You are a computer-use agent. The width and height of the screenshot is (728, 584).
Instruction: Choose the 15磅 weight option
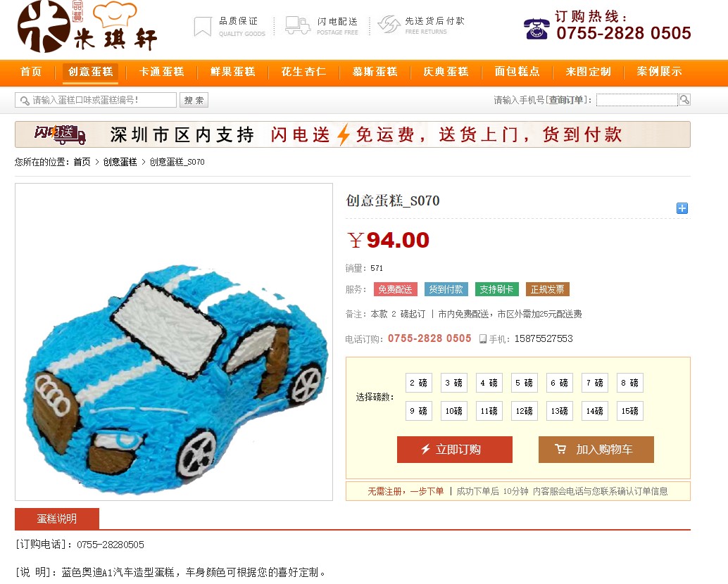(630, 411)
